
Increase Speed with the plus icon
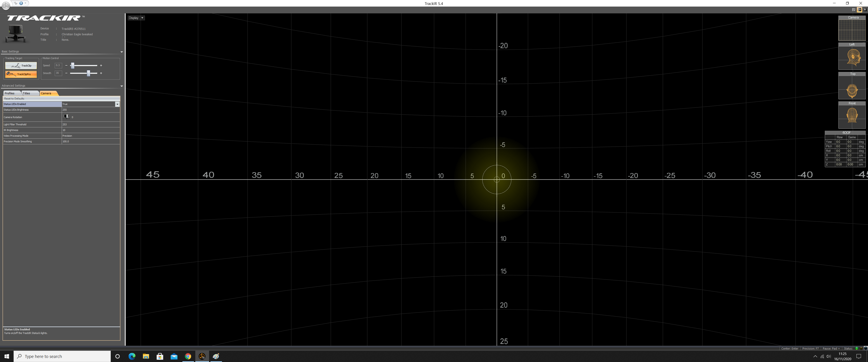pyautogui.click(x=101, y=65)
